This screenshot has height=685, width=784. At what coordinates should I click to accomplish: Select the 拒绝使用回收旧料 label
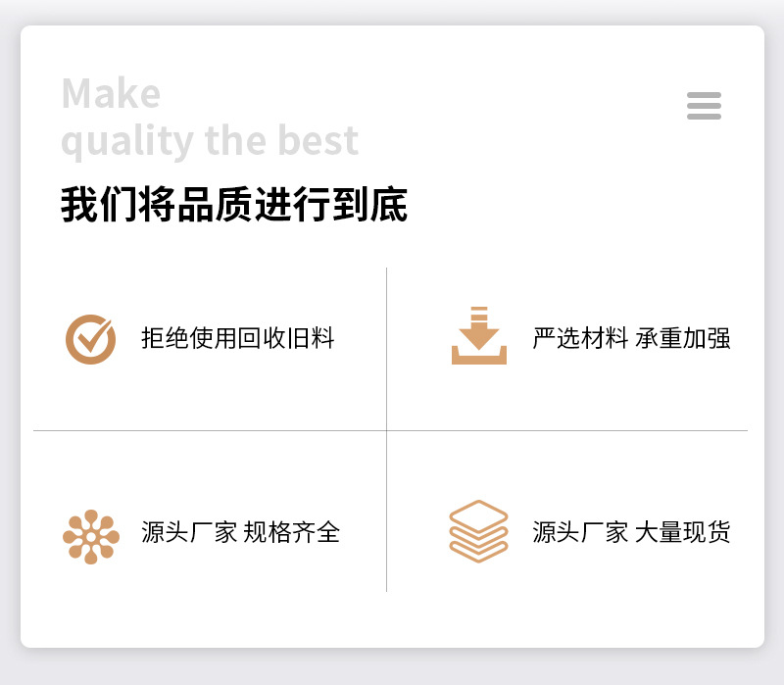pos(237,338)
